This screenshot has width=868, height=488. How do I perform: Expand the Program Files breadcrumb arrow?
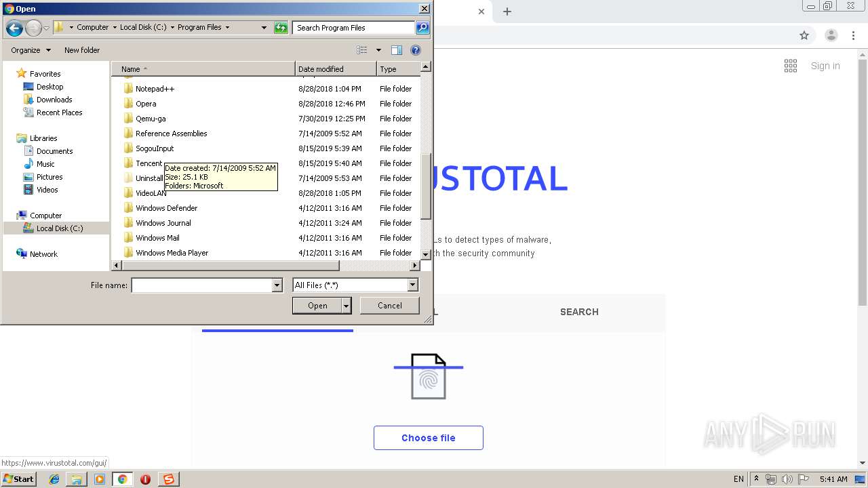pos(227,28)
